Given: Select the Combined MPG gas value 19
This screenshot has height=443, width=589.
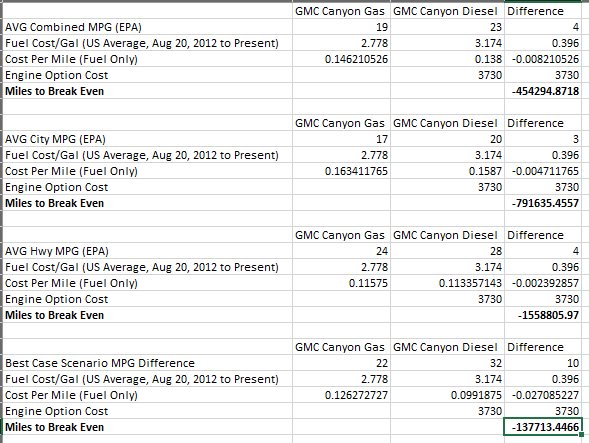Looking at the screenshot, I should coord(341,27).
